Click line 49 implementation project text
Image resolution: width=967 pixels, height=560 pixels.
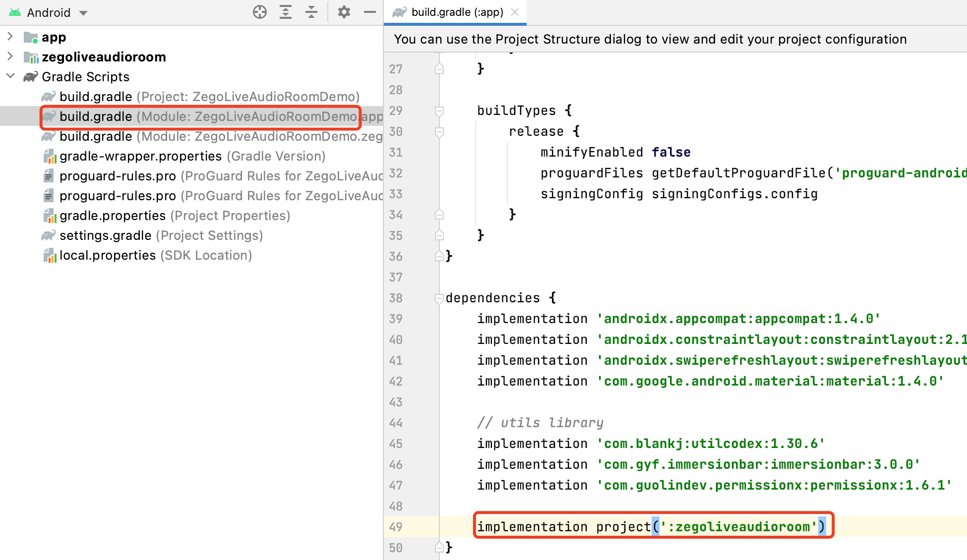coord(652,526)
